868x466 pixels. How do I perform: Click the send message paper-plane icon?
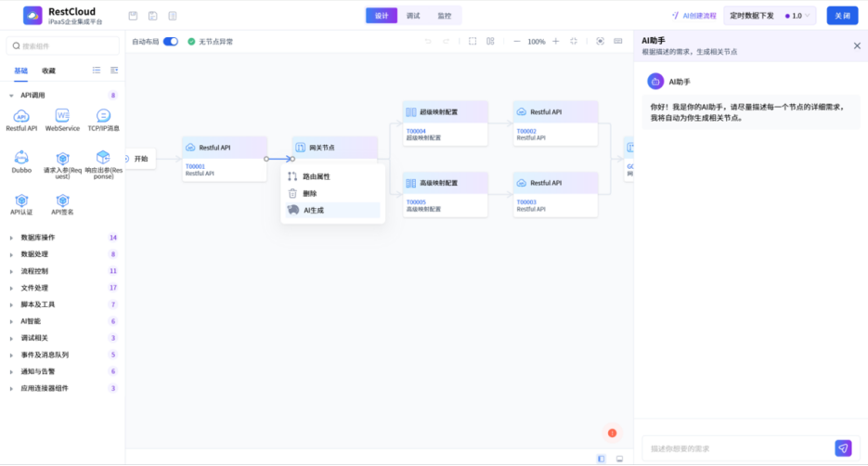pyautogui.click(x=843, y=447)
